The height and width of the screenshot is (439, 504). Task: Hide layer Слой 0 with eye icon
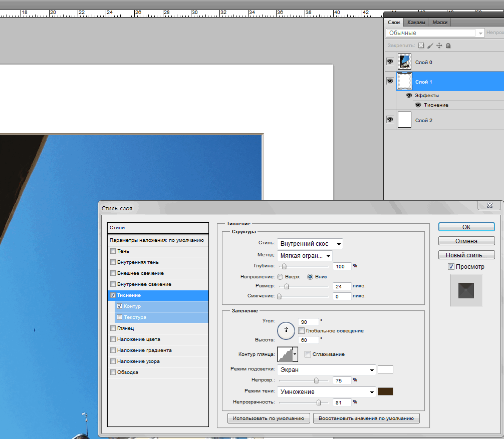click(390, 62)
